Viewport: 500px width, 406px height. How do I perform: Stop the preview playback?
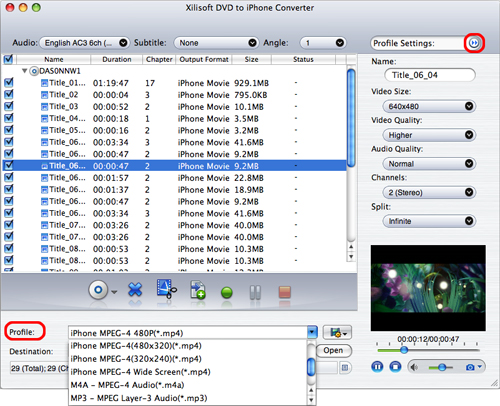pos(395,367)
